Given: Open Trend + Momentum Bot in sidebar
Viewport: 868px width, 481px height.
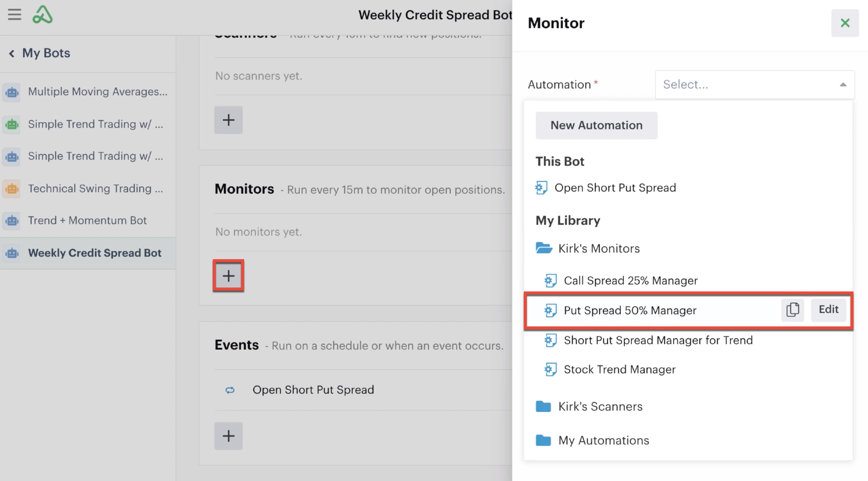Looking at the screenshot, I should pos(88,221).
